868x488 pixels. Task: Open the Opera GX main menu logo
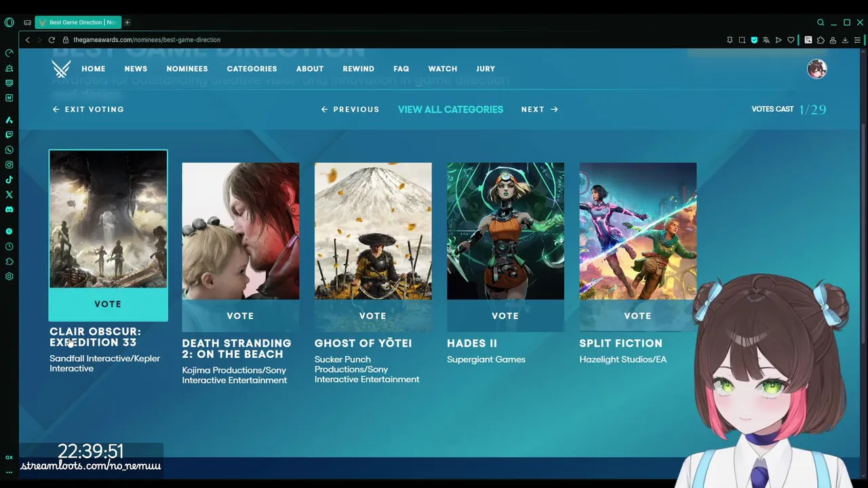coord(9,22)
